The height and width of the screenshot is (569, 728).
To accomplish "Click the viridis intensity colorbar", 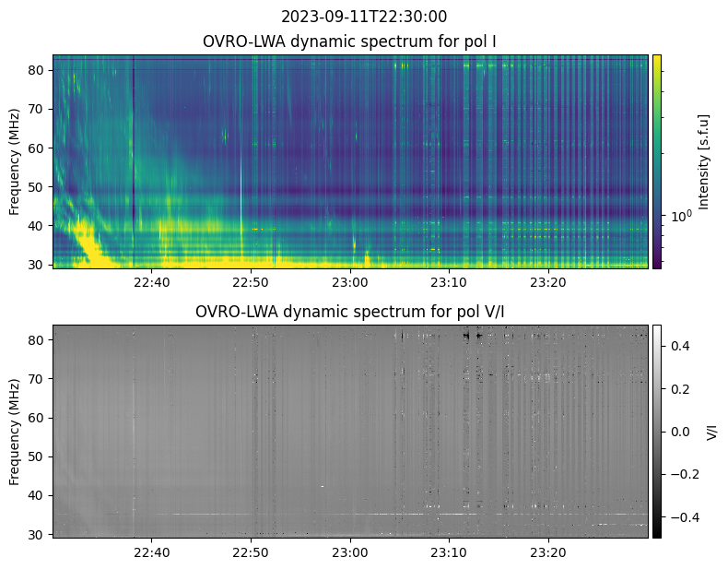I will tap(657, 160).
